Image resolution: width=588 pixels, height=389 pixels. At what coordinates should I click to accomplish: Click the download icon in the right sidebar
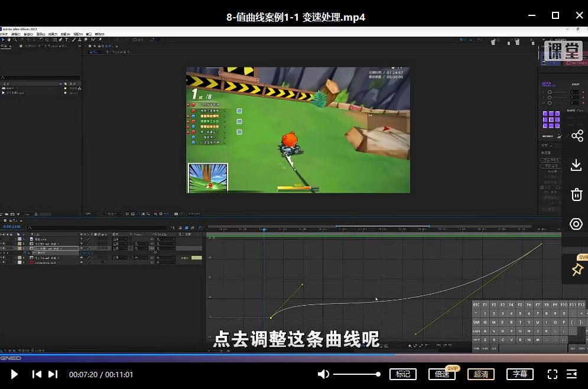click(x=577, y=165)
